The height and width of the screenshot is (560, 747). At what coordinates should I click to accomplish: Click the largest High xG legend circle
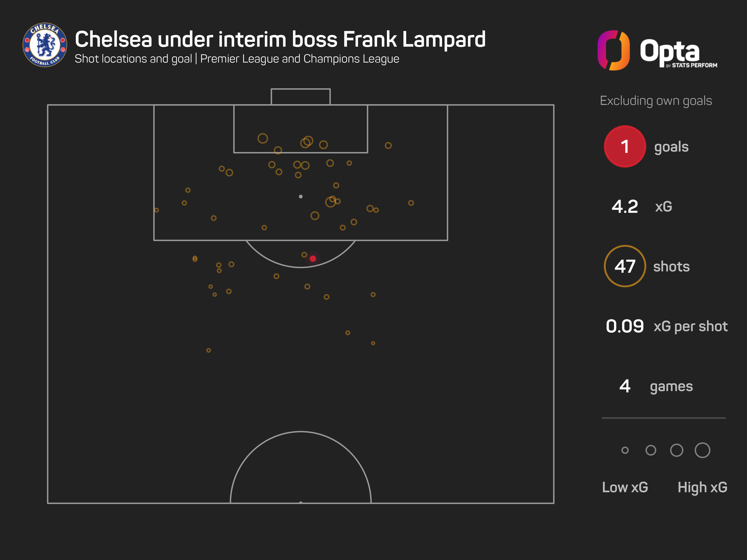point(702,450)
